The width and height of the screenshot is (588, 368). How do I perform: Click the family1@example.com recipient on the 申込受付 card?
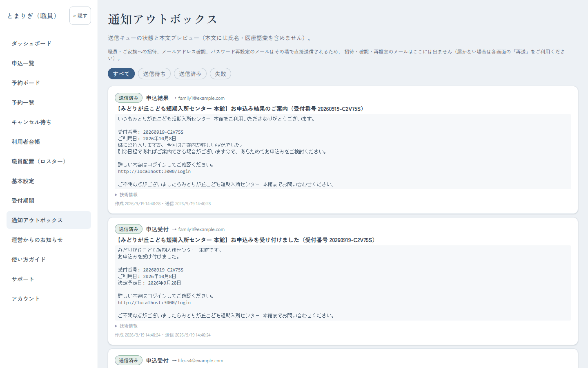[201, 229]
